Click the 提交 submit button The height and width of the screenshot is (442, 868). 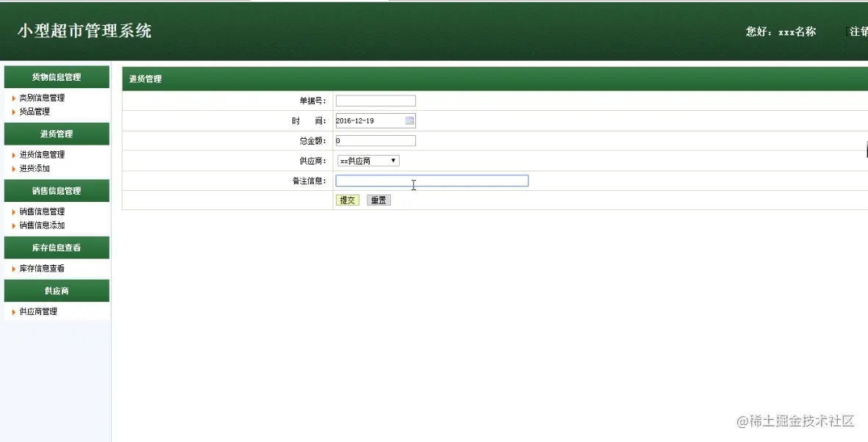(348, 200)
